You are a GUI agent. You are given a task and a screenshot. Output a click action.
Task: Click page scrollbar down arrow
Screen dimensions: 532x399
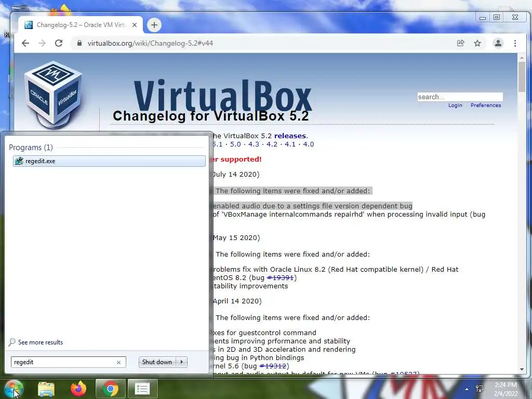[x=522, y=369]
